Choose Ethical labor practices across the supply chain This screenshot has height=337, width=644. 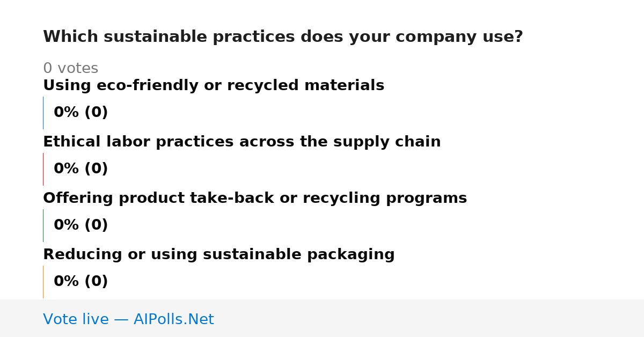pos(241,142)
